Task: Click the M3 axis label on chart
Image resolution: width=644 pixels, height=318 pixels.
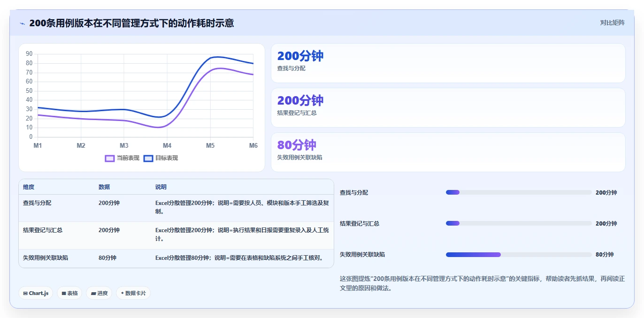Action: click(124, 145)
